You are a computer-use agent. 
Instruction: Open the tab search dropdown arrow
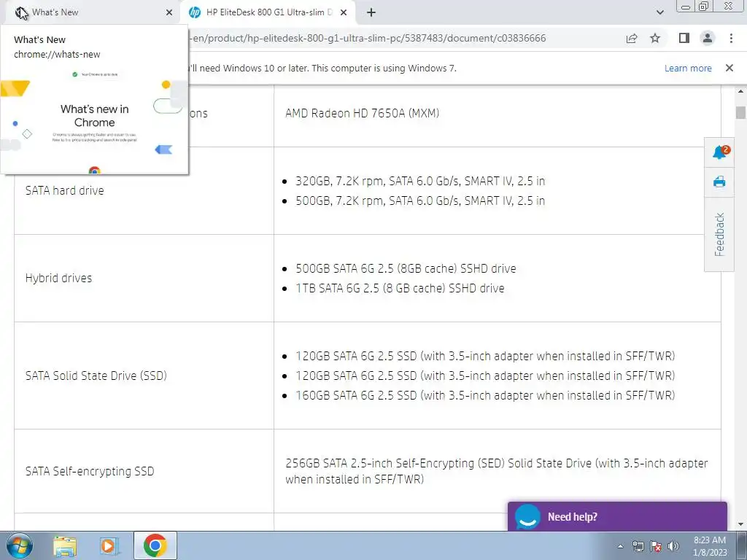(x=659, y=13)
